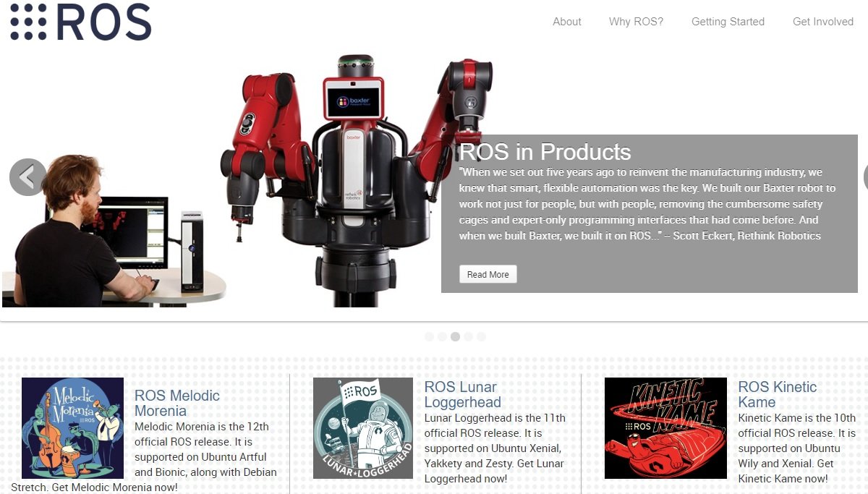Viewport: 868px width, 494px height.
Task: Click the ROS logo in the header
Action: [x=80, y=22]
